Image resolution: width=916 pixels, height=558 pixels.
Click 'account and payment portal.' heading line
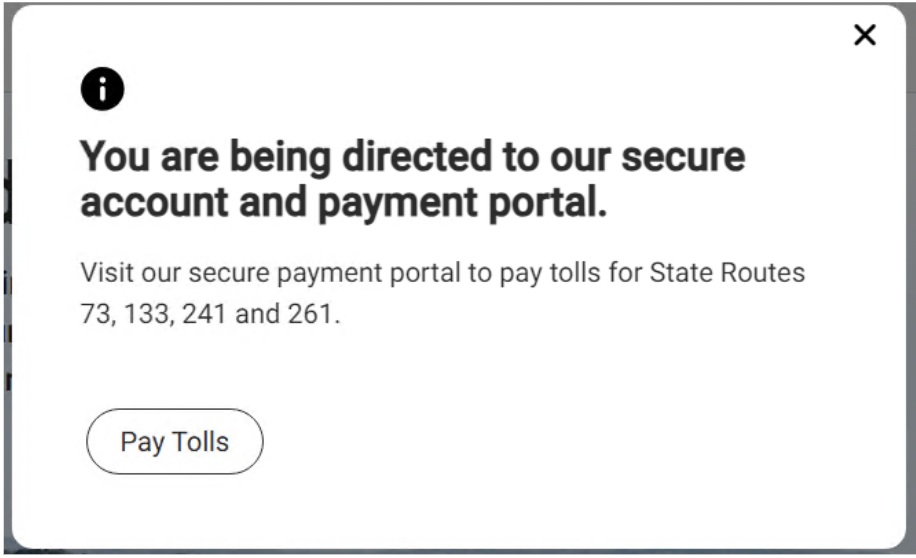point(343,203)
